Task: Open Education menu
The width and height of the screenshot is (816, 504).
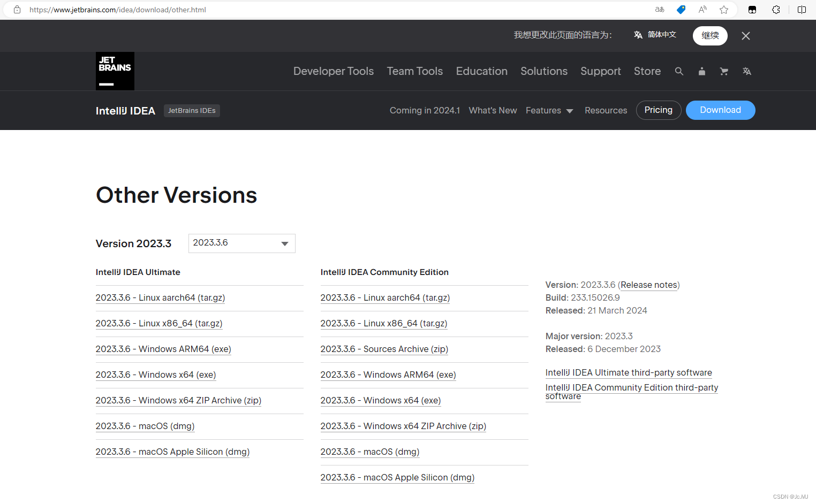Action: click(482, 71)
